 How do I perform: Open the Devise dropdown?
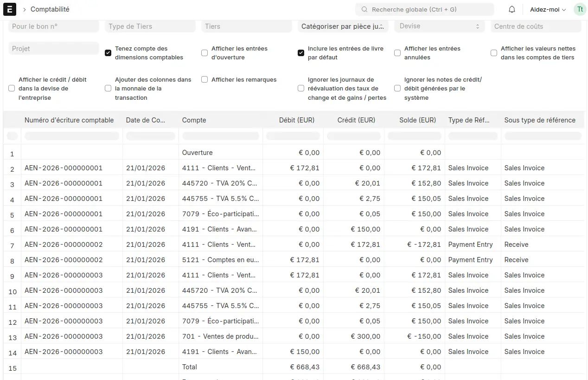click(x=440, y=26)
